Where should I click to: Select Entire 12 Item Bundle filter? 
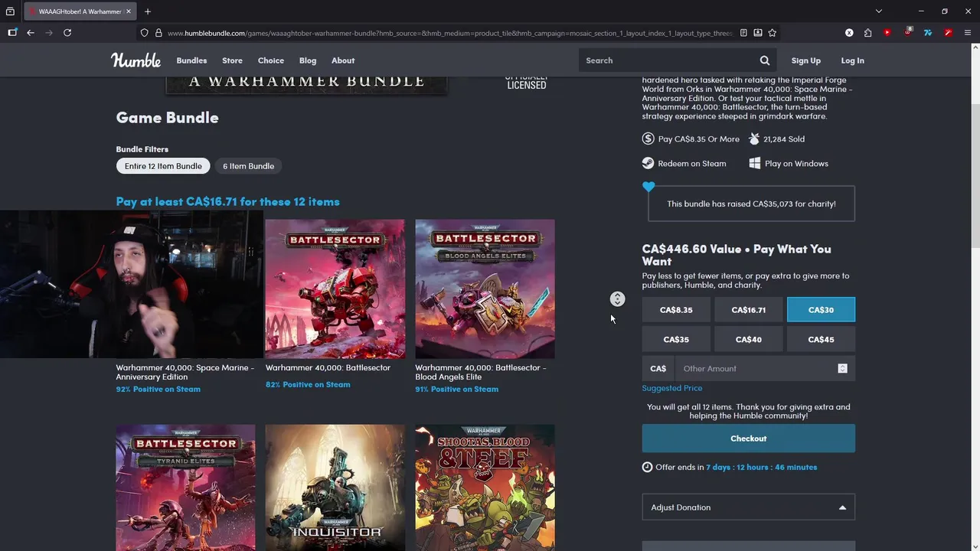[x=163, y=166]
